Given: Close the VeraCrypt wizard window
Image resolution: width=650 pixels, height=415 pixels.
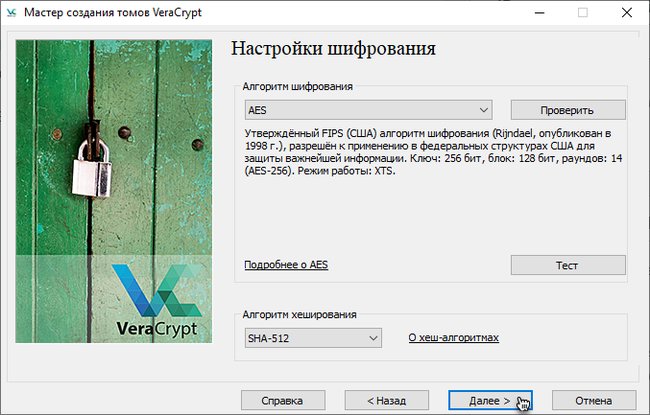Looking at the screenshot, I should [x=627, y=12].
